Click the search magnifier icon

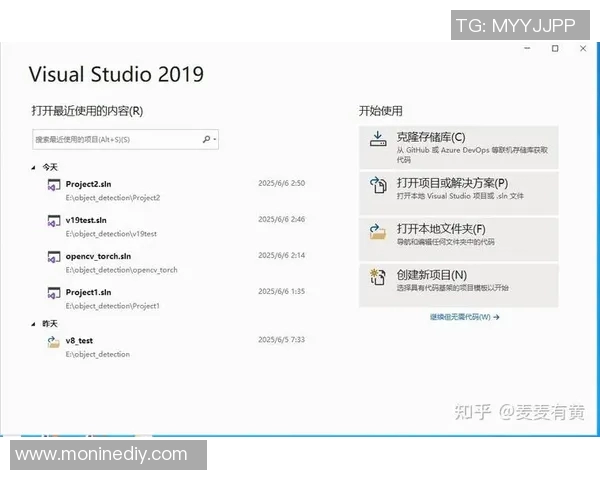206,139
